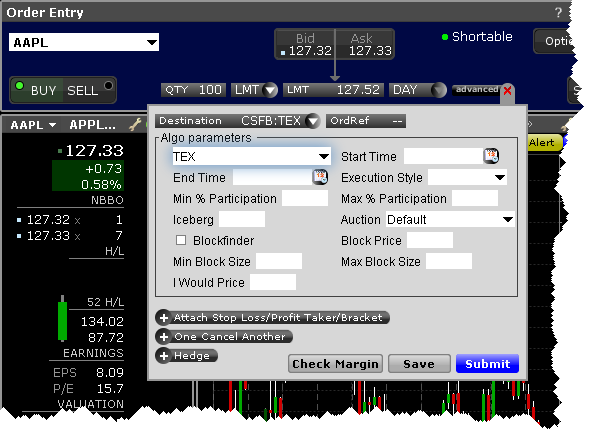Viewport: 590px width, 435px height.
Task: Click the Iceberg input field
Action: point(242,219)
